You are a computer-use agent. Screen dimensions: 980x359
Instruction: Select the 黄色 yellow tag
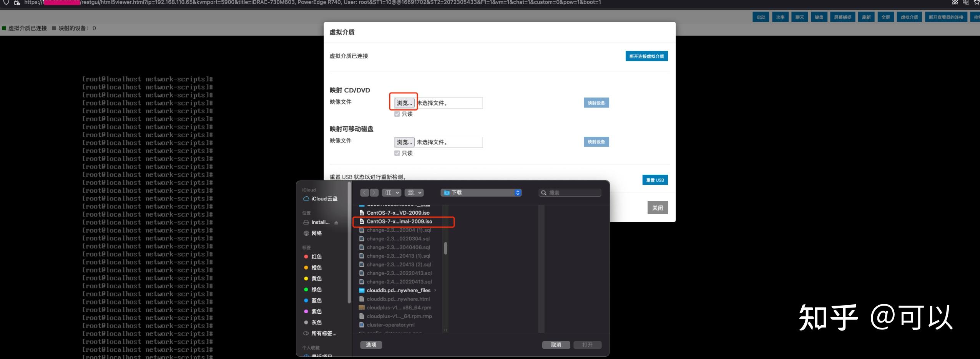312,278
